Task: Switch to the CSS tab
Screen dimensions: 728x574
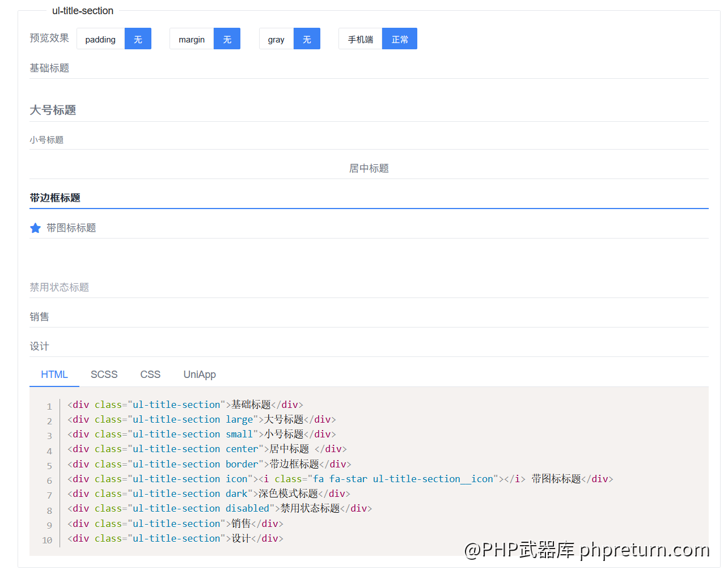Action: 150,375
